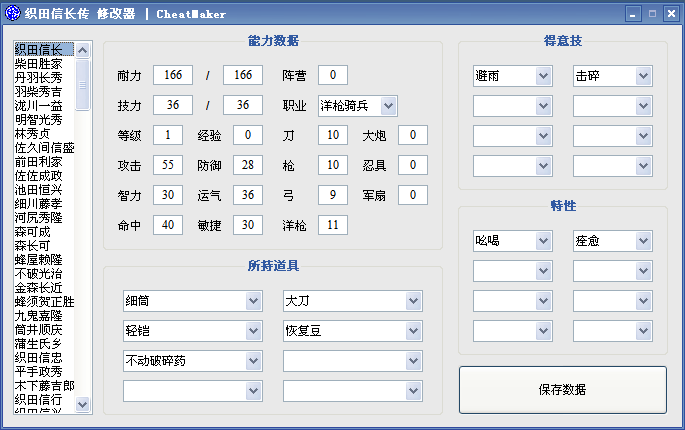Screen dimensions: 685x430
Task: Edit the maximum 耐力 value field
Action: click(243, 75)
